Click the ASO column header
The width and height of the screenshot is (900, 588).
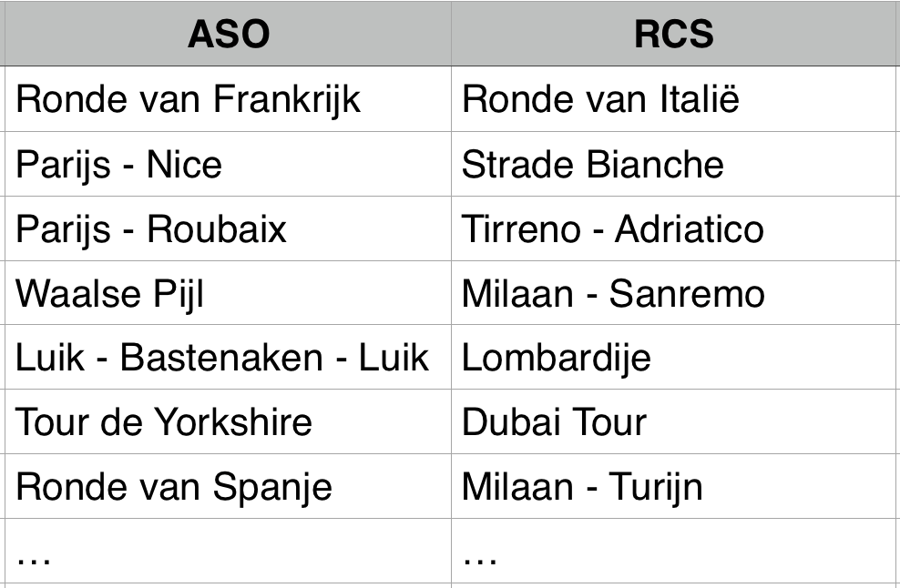[228, 35]
